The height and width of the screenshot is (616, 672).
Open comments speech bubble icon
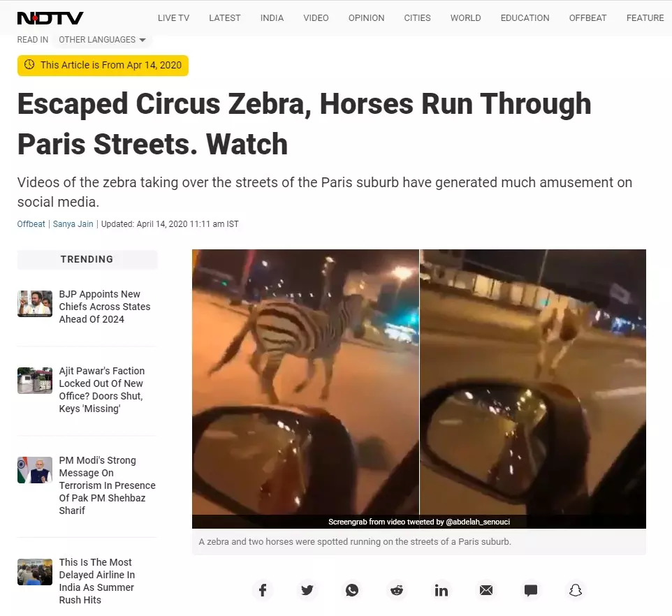tap(531, 590)
